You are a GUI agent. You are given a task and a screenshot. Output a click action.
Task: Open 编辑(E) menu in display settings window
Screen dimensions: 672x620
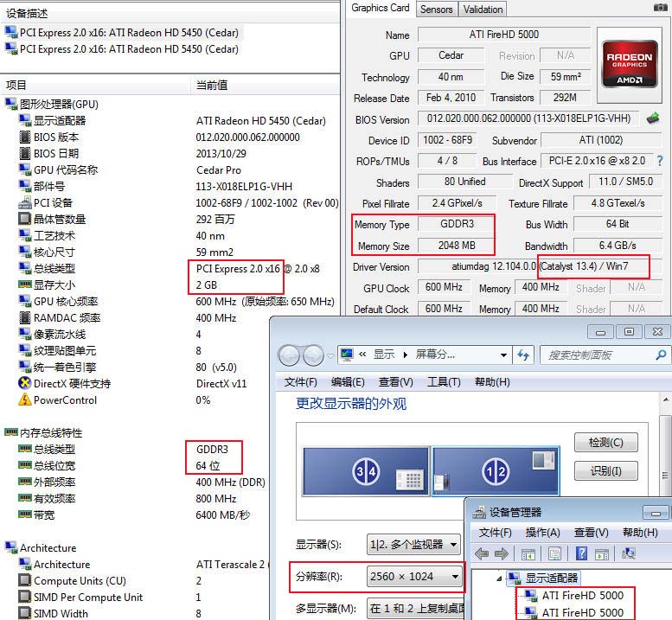click(348, 381)
